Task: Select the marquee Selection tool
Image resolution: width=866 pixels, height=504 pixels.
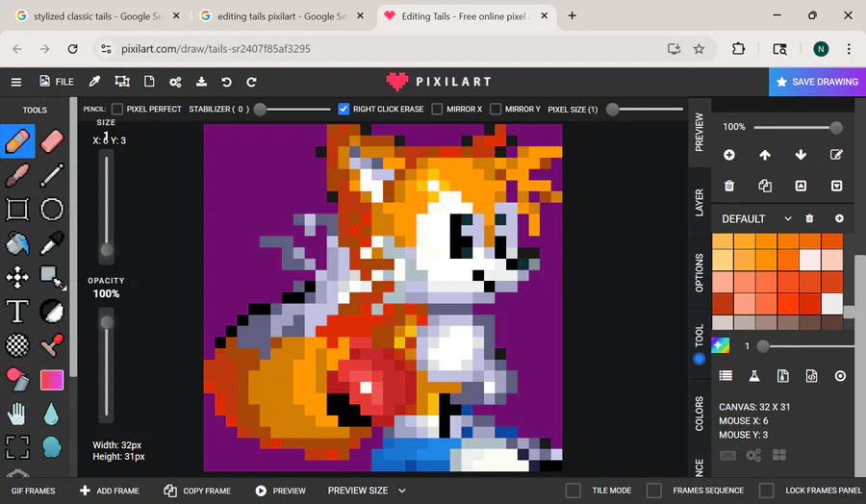Action: click(17, 447)
